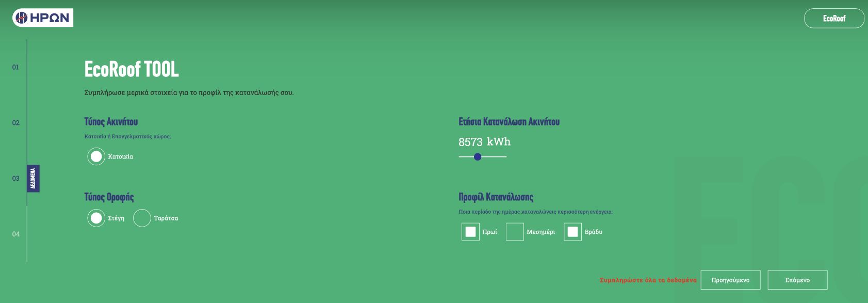
Task: Toggle the Βράδυ checkbox
Action: tap(572, 232)
